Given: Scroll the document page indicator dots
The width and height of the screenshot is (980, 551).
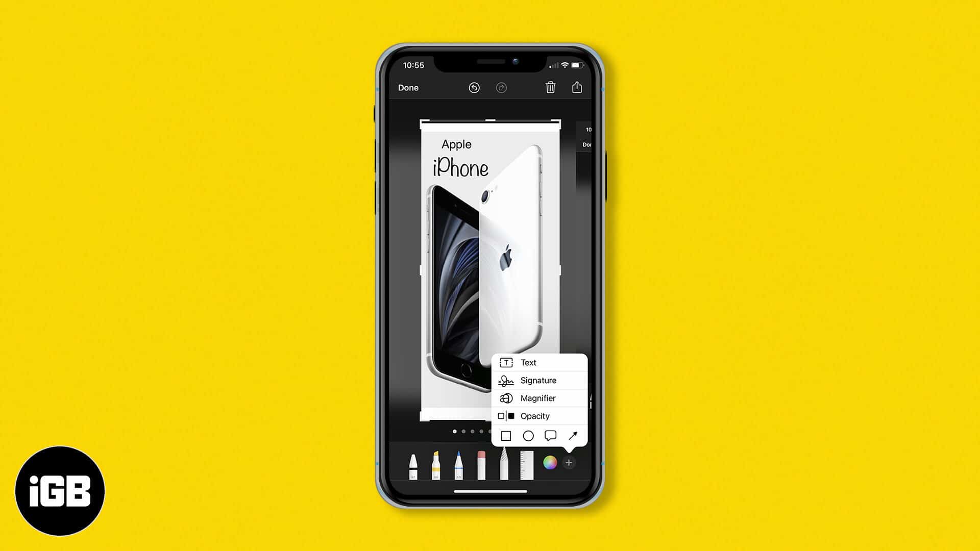Looking at the screenshot, I should [x=471, y=431].
